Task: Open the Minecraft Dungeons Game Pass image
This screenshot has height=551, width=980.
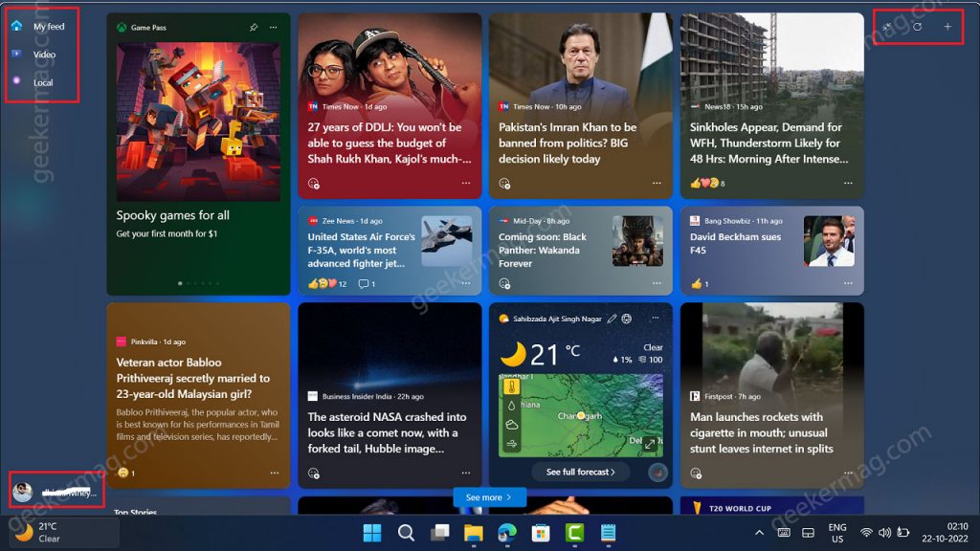Action: click(198, 121)
